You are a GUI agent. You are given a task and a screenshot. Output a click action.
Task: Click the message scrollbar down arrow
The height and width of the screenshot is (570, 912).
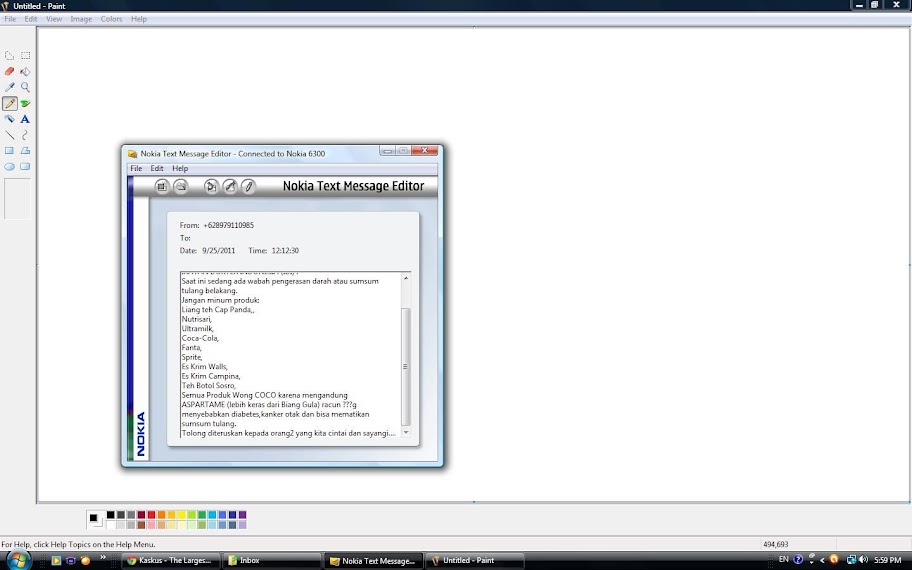406,432
